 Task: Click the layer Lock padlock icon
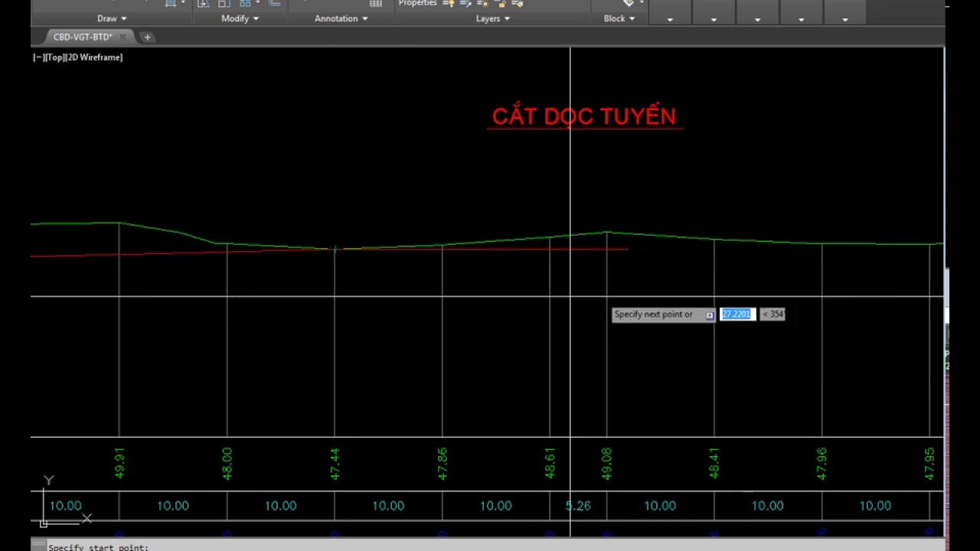click(x=501, y=3)
